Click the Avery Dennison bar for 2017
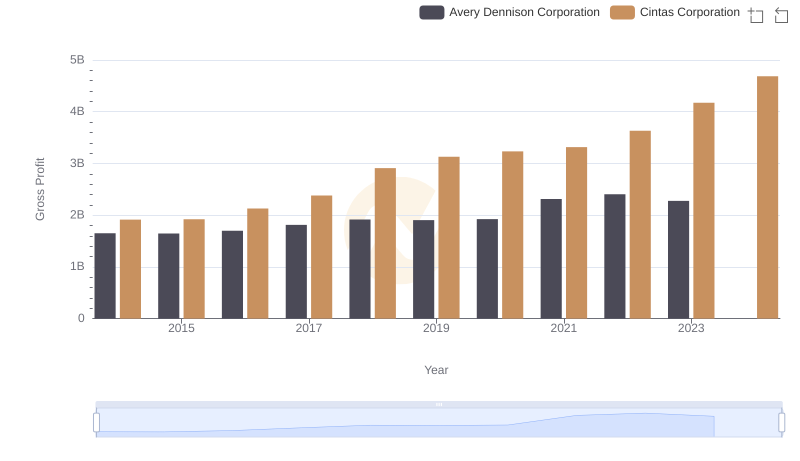800x461 pixels. (x=296, y=272)
